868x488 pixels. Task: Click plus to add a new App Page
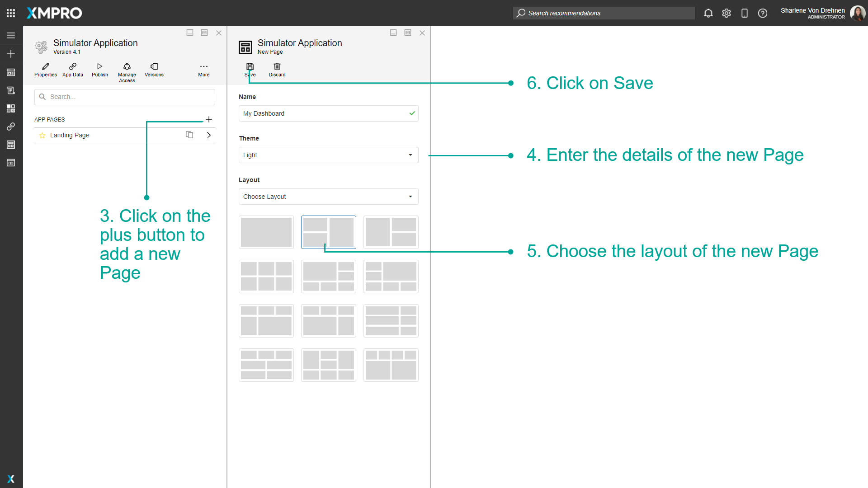pos(209,119)
